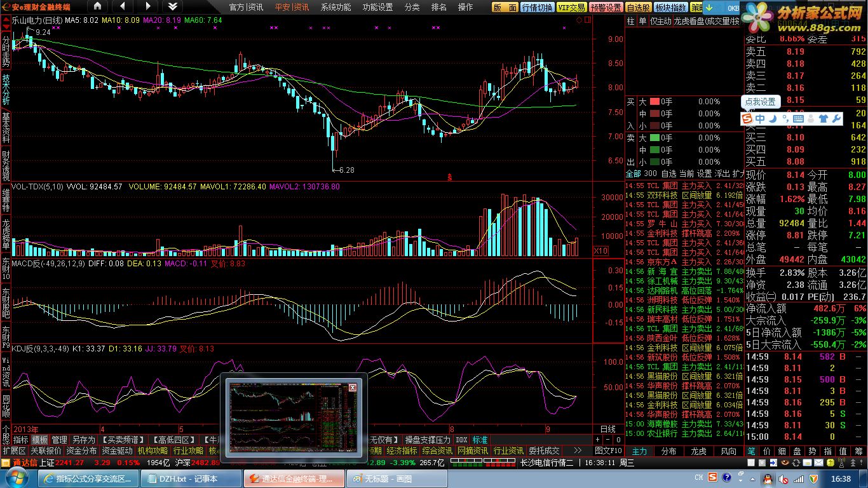Select the 全部 filter in 龙虎 panel

pyautogui.click(x=633, y=173)
